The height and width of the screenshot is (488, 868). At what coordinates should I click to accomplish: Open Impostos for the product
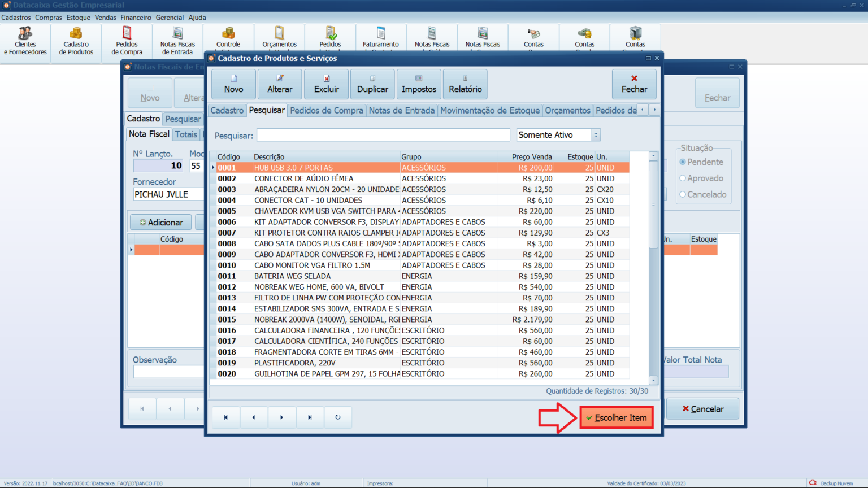(419, 84)
